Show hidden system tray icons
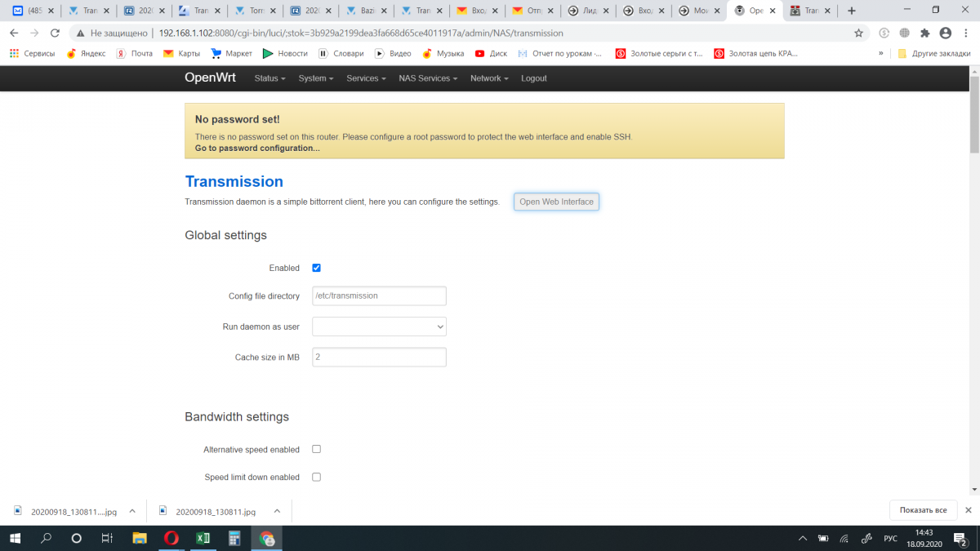Image resolution: width=980 pixels, height=551 pixels. (804, 539)
